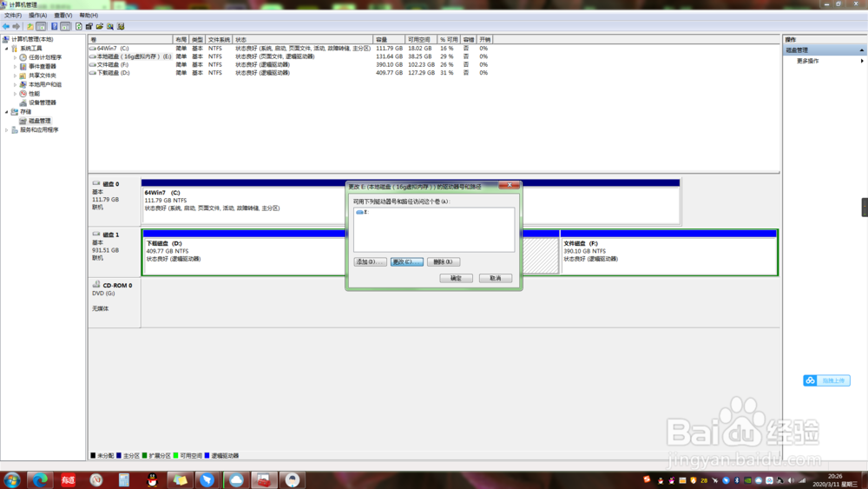Select 事件查看器 tree node
This screenshot has height=489, width=868.
[42, 67]
